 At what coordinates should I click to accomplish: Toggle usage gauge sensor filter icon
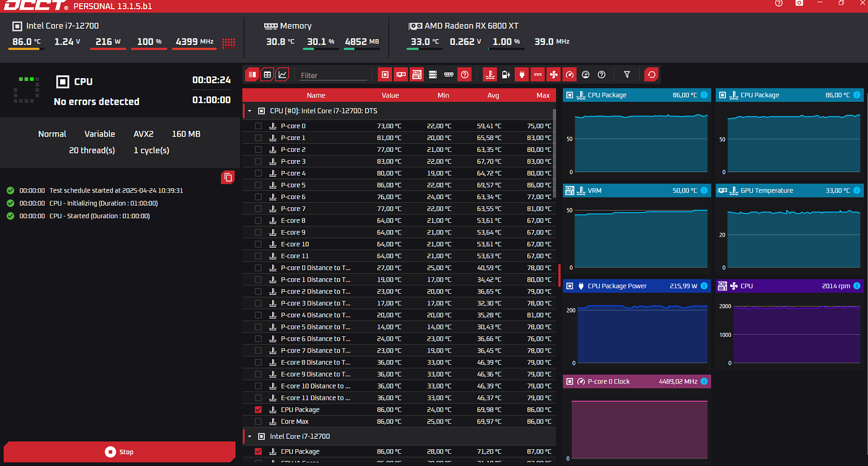[585, 74]
